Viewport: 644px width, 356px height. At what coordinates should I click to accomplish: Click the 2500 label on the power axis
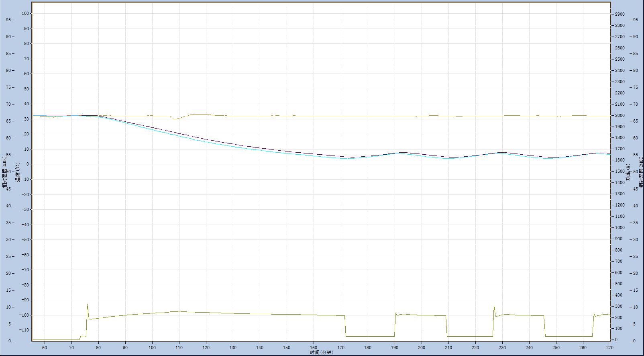pyautogui.click(x=620, y=59)
